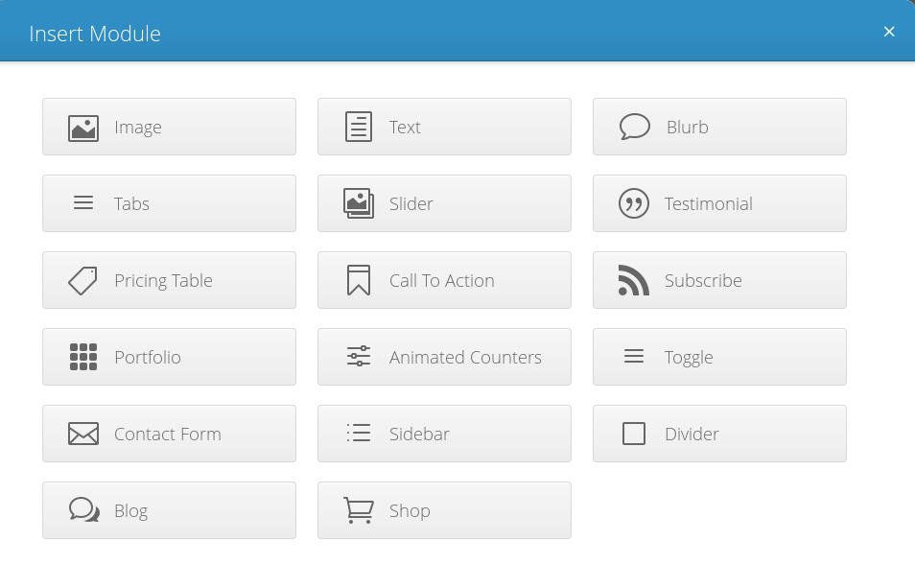Select the Animated Counters module button
915x588 pixels.
[x=444, y=357]
